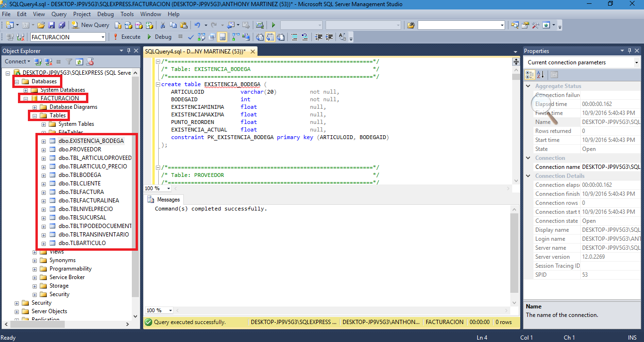Open the Query menu
Image resolution: width=644 pixels, height=342 pixels.
pos(59,14)
